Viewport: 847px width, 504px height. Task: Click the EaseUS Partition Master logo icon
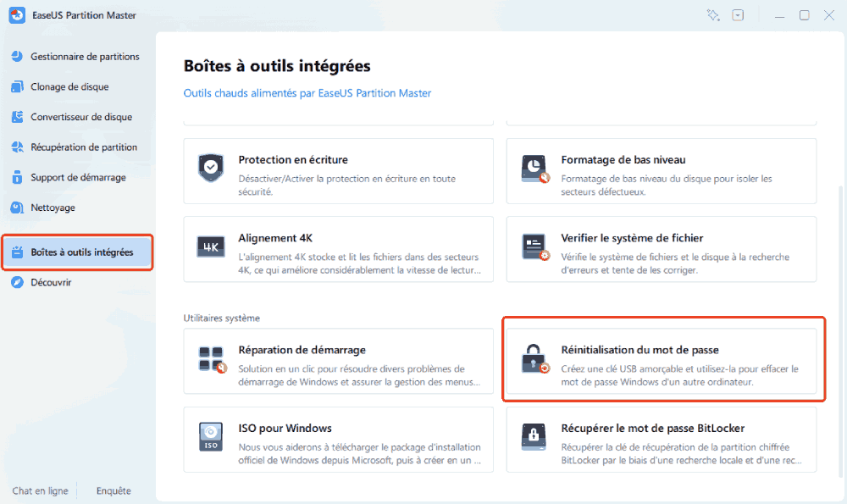coord(17,15)
